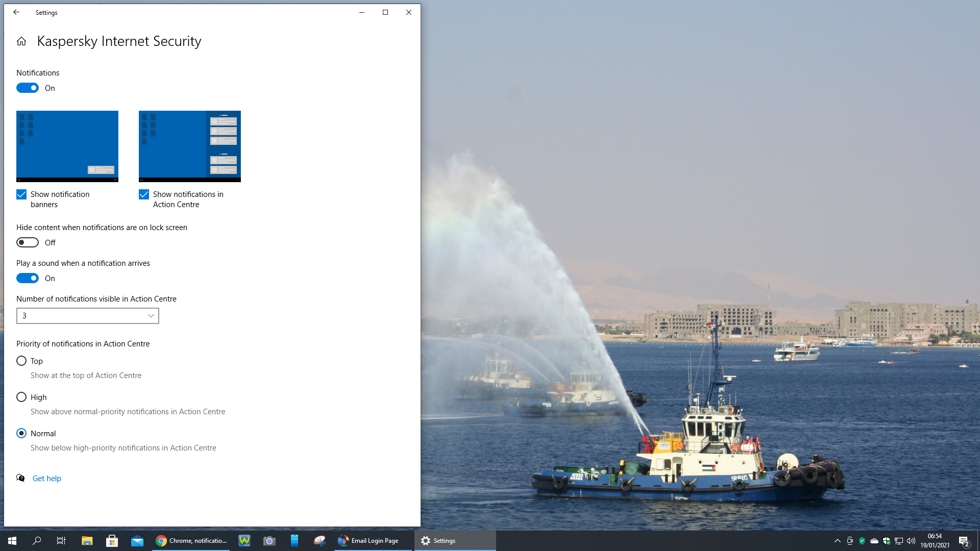
Task: Open Windows Security shield tray icon
Action: (x=887, y=541)
